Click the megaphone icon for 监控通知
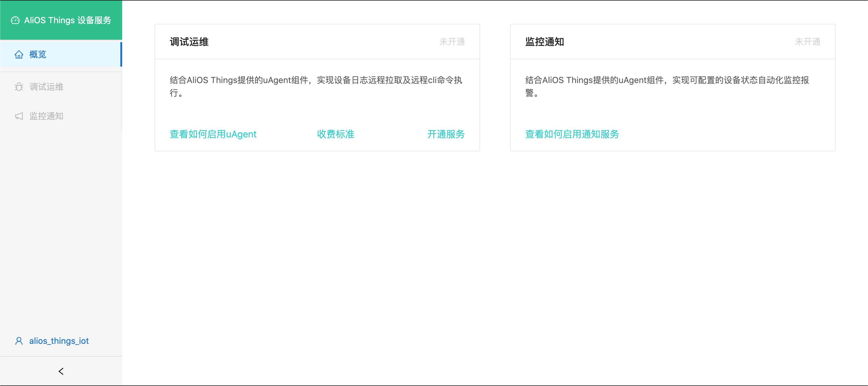Screen dimensions: 868x386 click(x=19, y=116)
